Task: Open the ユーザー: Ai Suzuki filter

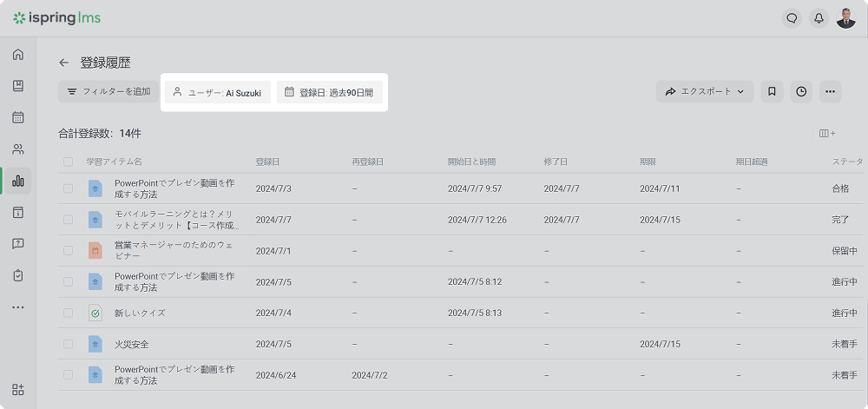Action: pos(217,92)
